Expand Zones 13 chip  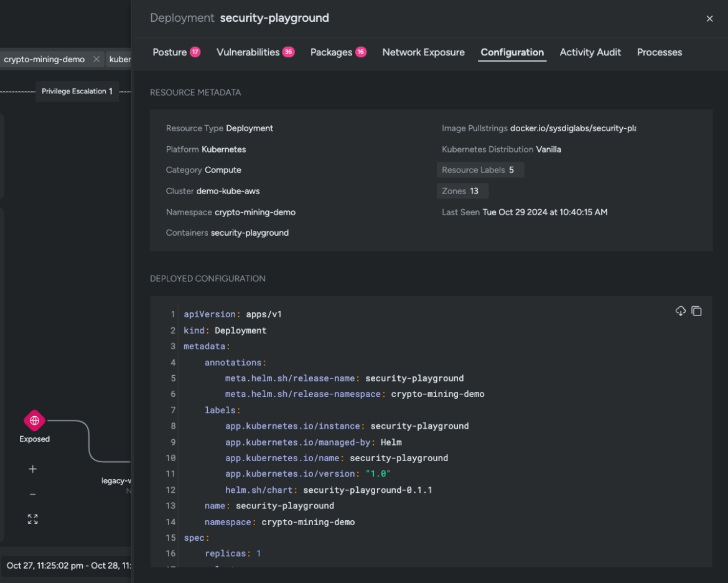(x=462, y=191)
